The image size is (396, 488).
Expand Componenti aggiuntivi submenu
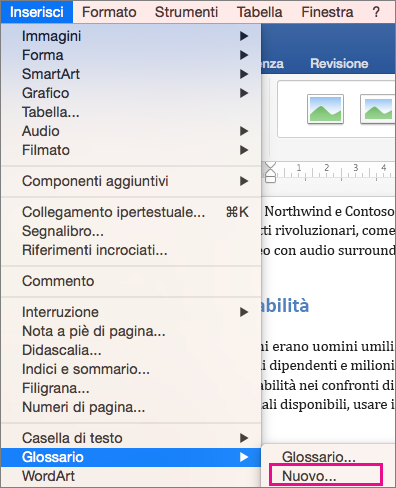[131, 181]
